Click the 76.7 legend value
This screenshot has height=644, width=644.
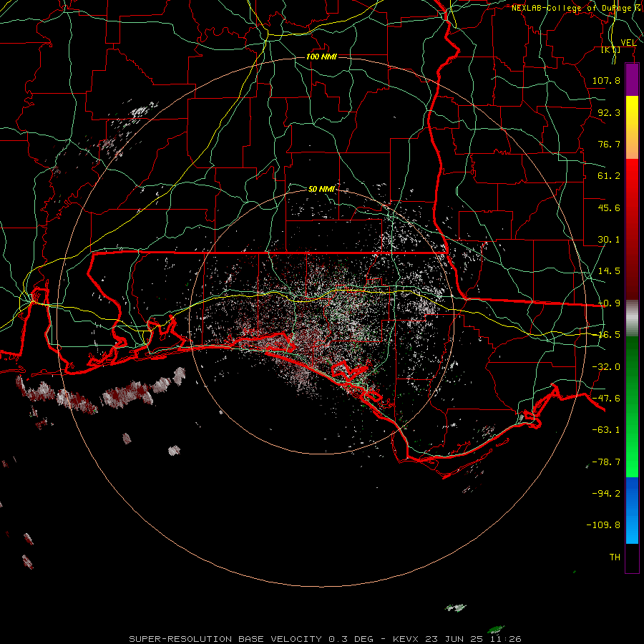click(x=609, y=144)
